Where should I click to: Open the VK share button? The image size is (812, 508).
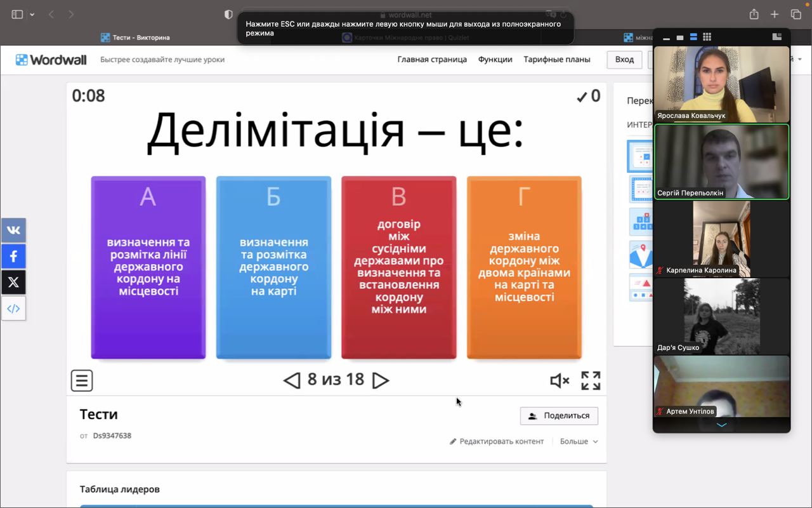tap(13, 231)
